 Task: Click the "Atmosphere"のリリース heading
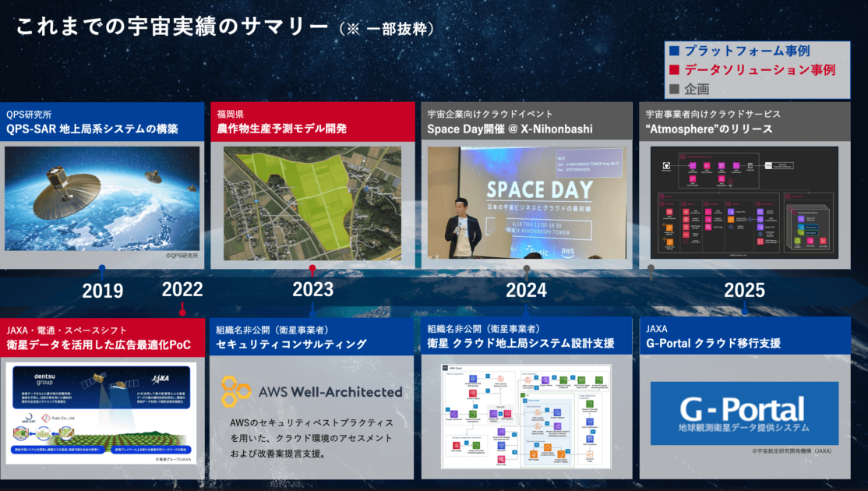pos(709,129)
